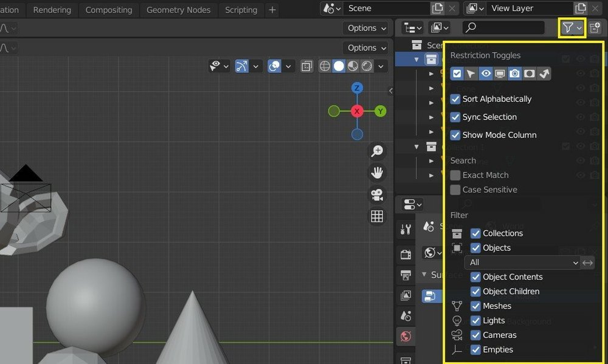Open the viewport Options dropdown
608x364 pixels.
pos(367,28)
